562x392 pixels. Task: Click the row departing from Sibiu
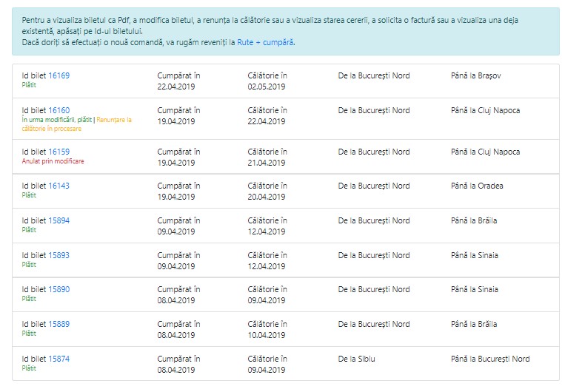tap(286, 364)
